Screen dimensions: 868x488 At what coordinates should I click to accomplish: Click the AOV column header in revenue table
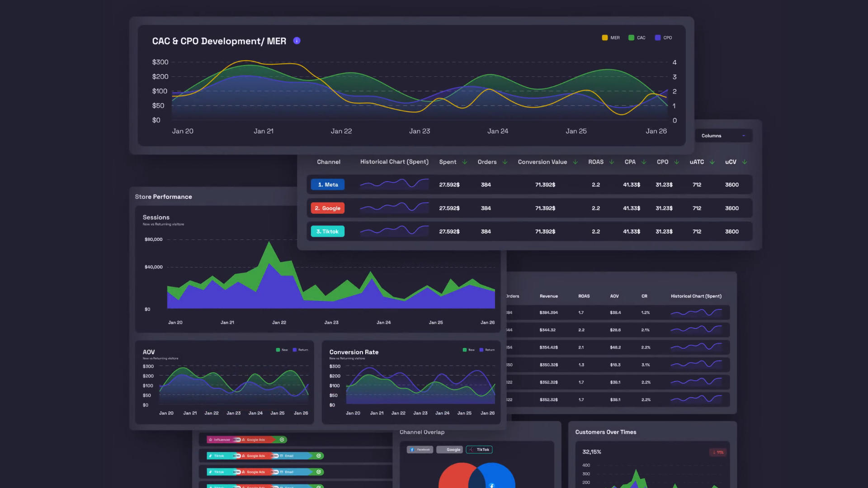pos(614,296)
